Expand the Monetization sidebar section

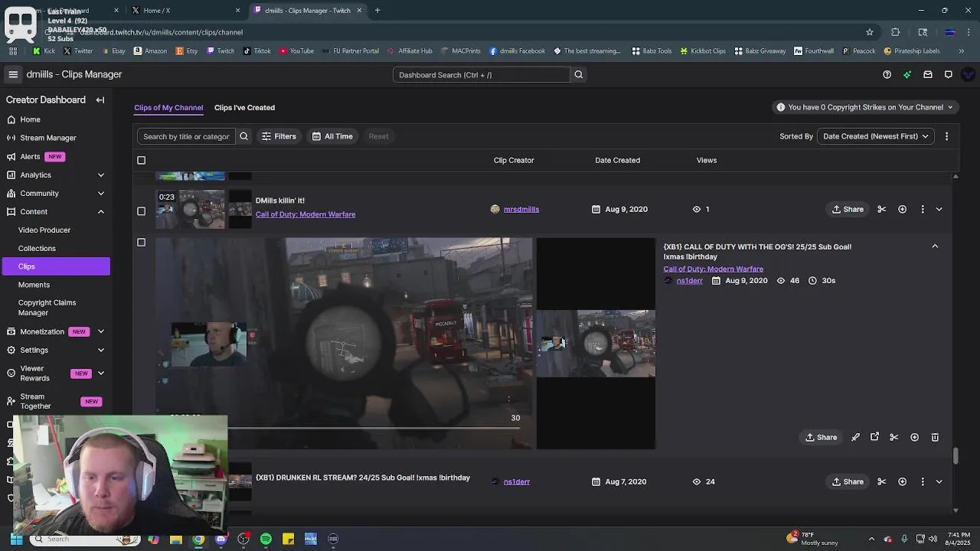(101, 331)
